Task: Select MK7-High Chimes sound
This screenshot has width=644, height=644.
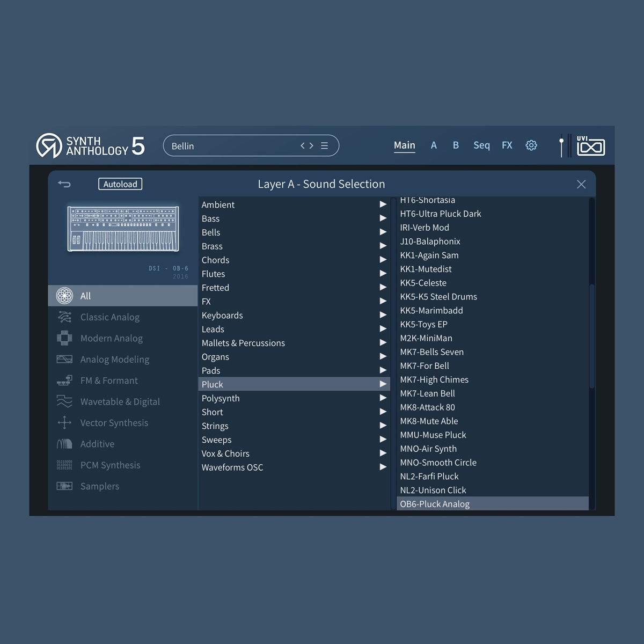Action: click(493, 379)
